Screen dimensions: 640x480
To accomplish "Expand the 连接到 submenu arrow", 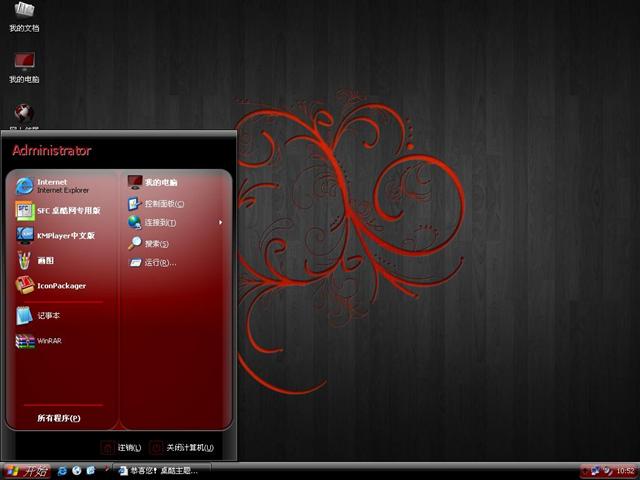I will coord(220,222).
